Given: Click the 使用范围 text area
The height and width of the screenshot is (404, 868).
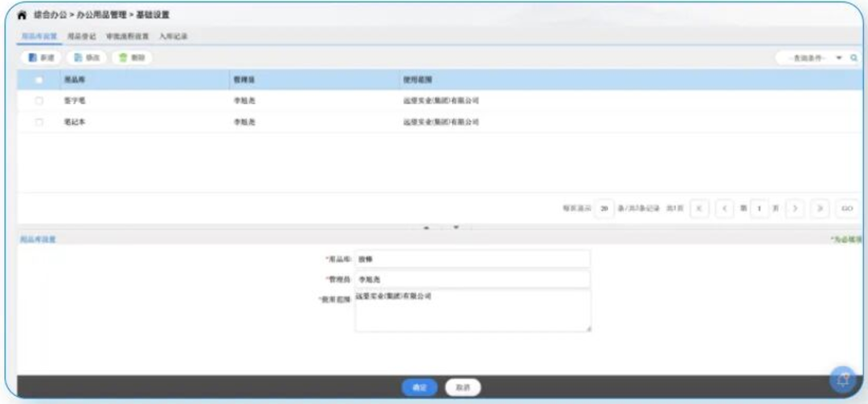Looking at the screenshot, I should (473, 311).
